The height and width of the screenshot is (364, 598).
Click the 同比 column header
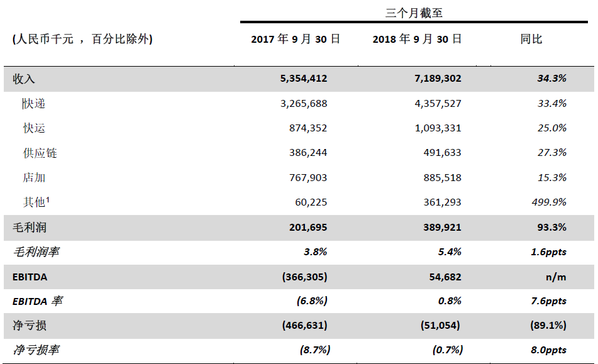[531, 39]
